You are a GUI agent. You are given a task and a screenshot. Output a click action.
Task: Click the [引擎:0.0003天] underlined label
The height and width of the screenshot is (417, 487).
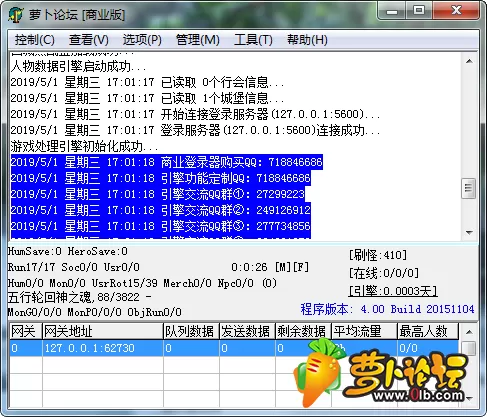tap(393, 291)
